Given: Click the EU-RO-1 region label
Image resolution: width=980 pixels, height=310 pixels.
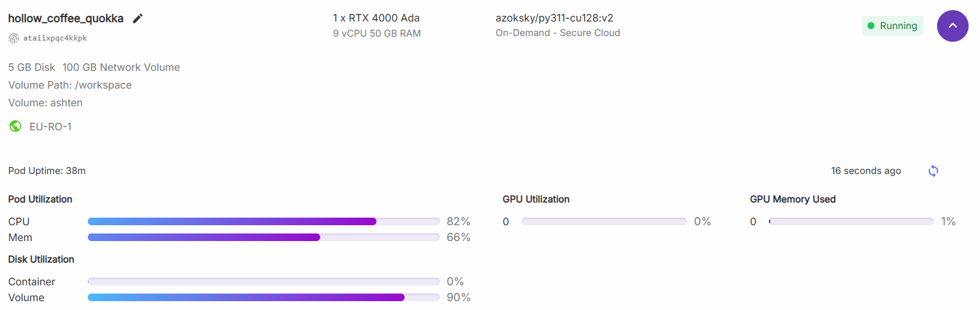Looking at the screenshot, I should [51, 127].
